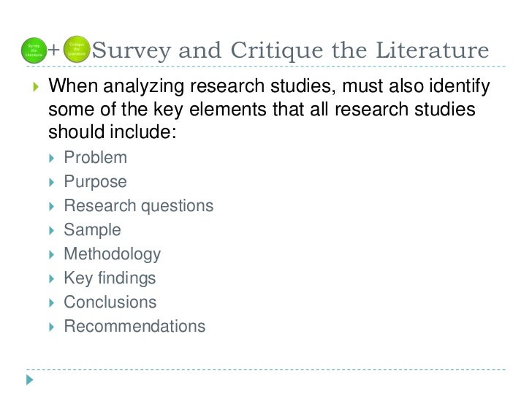Click the green "Survey the Literature" circle icon
This screenshot has width=532, height=399.
(34, 49)
